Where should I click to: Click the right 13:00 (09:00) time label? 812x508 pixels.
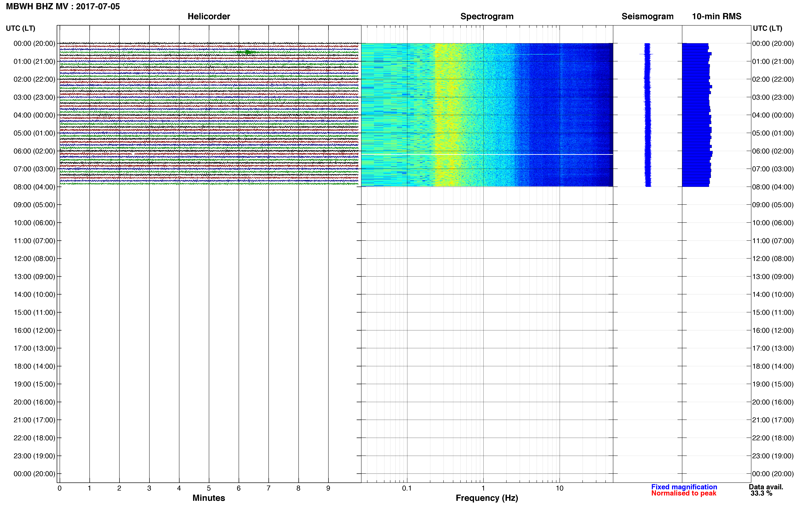pos(773,277)
